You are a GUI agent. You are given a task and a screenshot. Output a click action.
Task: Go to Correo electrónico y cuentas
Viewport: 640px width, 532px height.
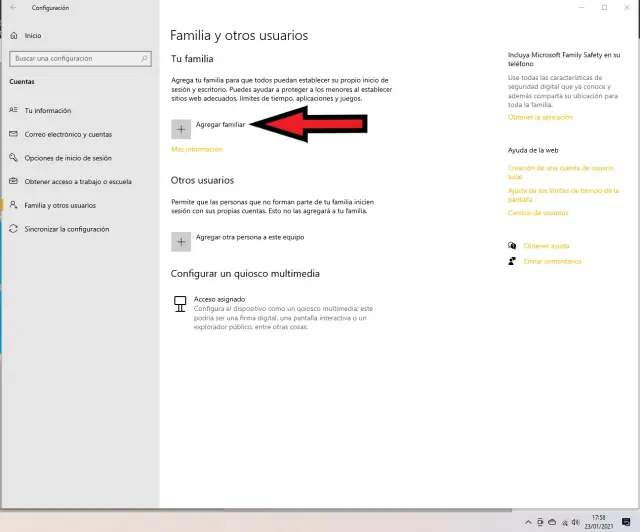(x=67, y=134)
